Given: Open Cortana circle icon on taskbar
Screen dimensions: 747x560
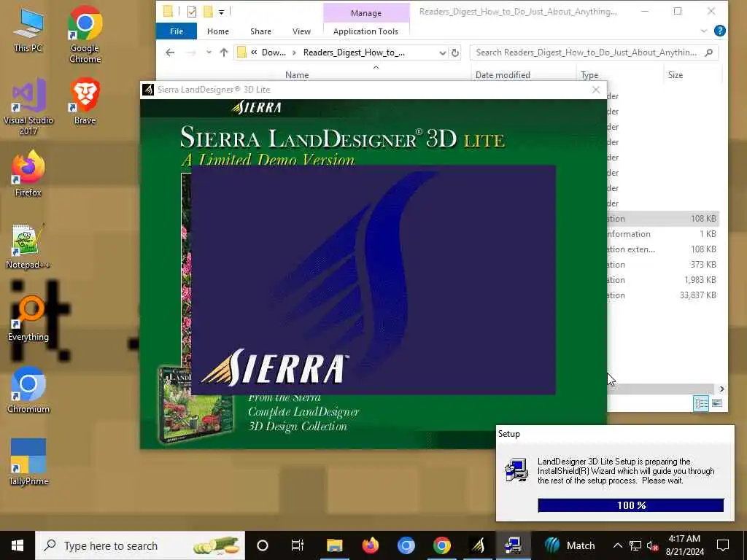Looking at the screenshot, I should 263,545.
